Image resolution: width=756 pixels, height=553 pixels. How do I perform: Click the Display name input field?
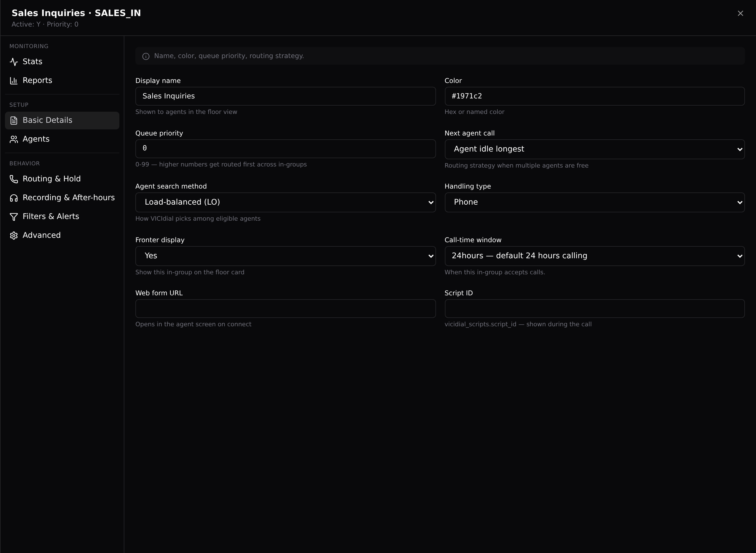click(x=285, y=96)
